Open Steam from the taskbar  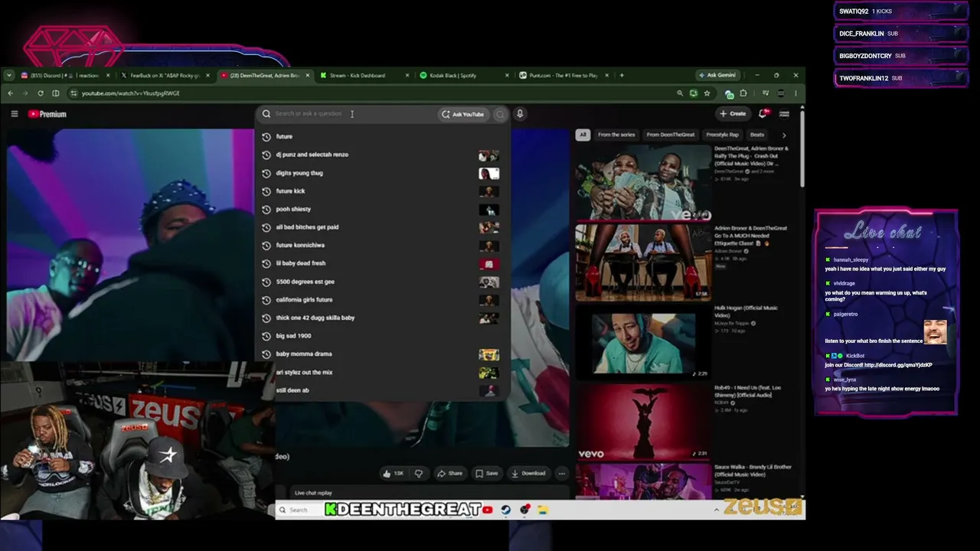pyautogui.click(x=506, y=510)
